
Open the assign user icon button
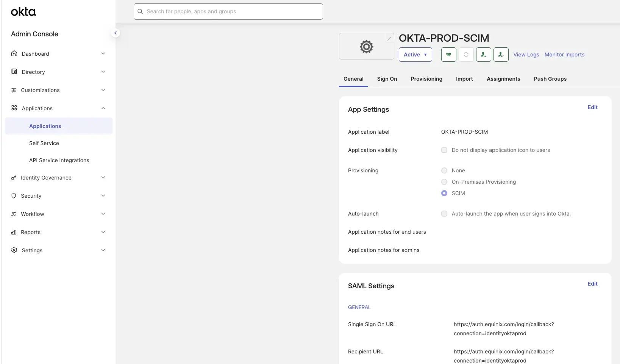click(483, 55)
